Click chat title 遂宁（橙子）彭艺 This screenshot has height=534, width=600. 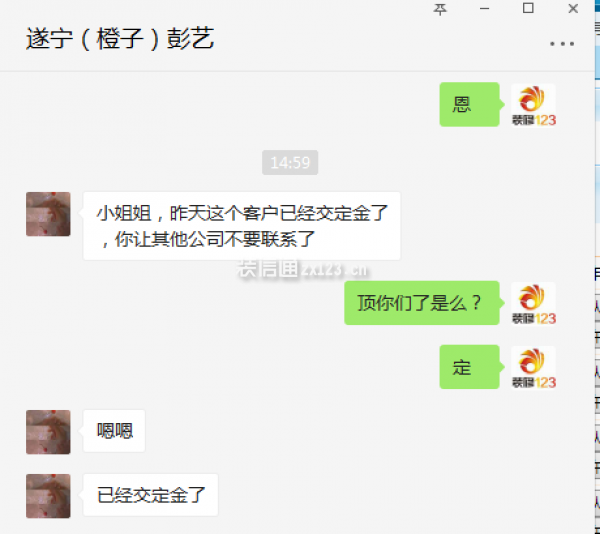coord(120,39)
